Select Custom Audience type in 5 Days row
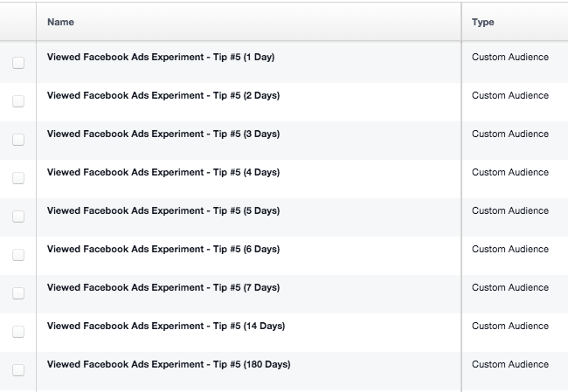 coord(510,210)
